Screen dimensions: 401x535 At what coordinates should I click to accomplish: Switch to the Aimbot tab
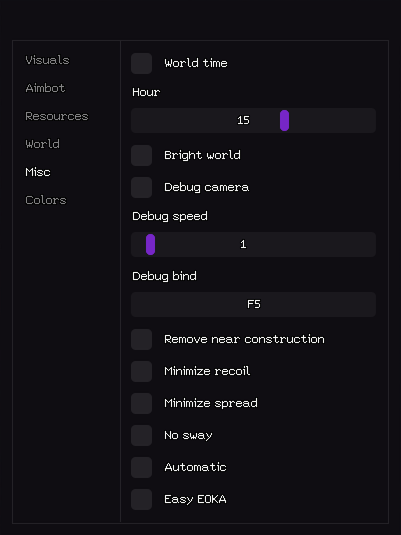pyautogui.click(x=45, y=88)
